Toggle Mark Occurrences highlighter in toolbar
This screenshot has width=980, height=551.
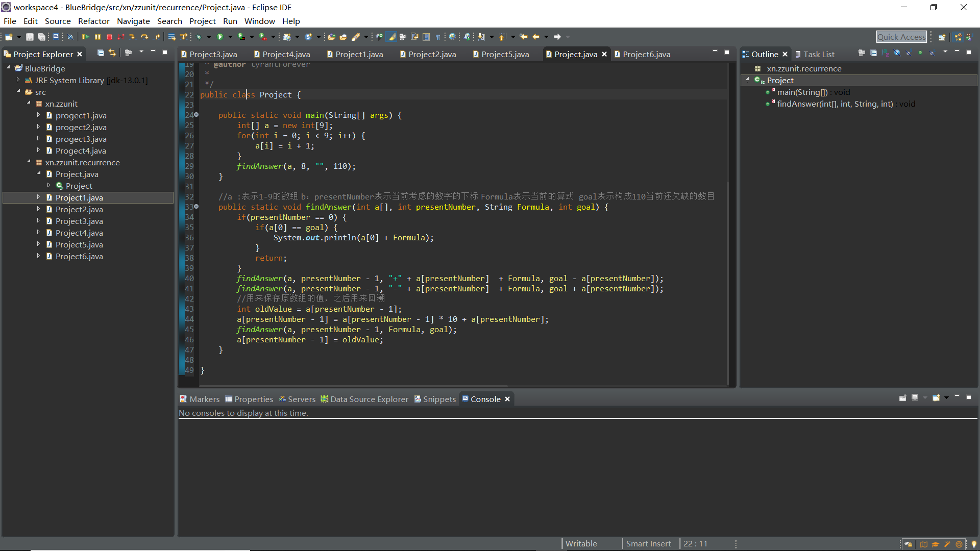click(x=391, y=37)
